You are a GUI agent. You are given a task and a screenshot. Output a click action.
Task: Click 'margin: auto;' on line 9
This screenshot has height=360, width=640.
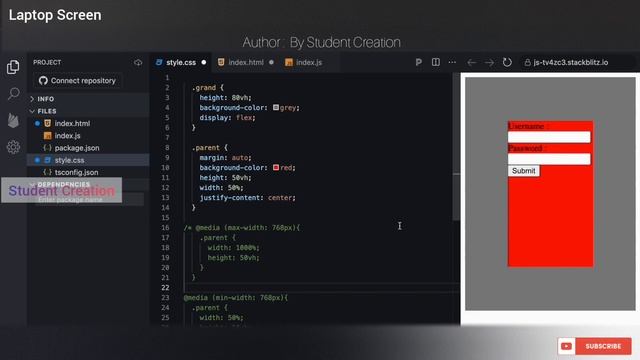point(225,158)
